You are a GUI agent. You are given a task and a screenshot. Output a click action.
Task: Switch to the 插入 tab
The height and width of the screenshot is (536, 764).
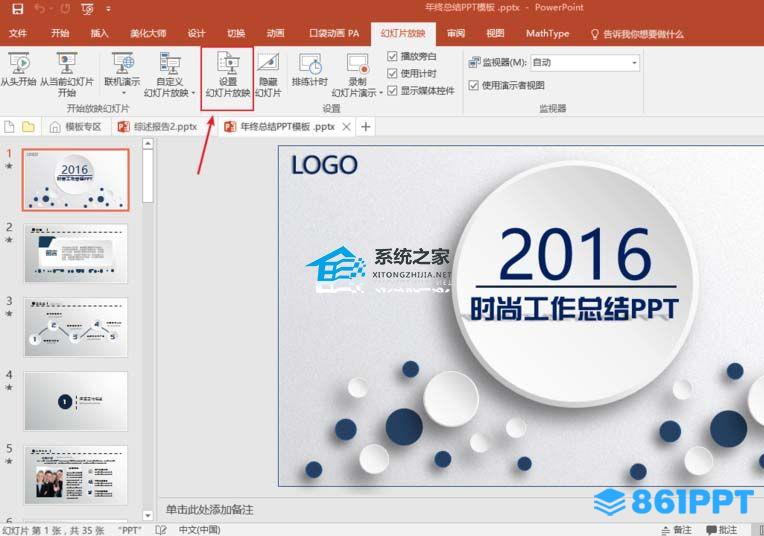pos(99,33)
